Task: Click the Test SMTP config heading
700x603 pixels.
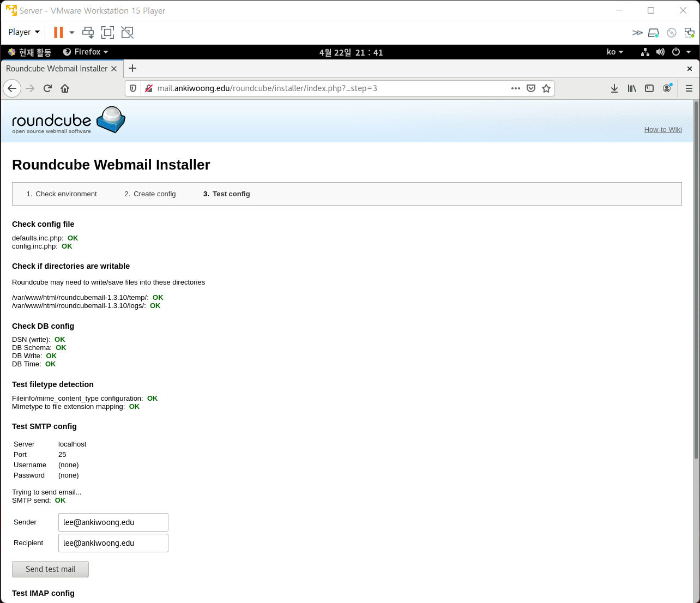Action: click(x=44, y=426)
